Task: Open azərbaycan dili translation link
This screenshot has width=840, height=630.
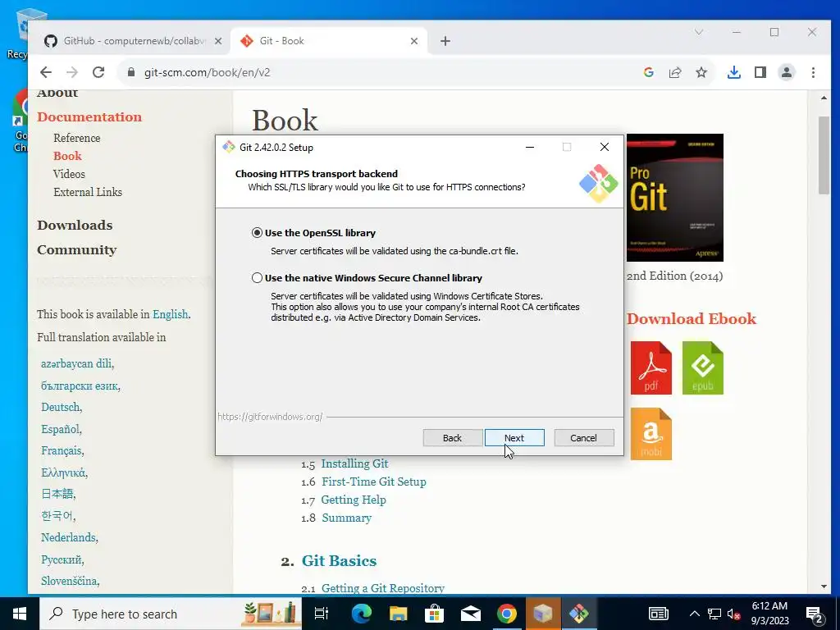Action: [x=76, y=363]
